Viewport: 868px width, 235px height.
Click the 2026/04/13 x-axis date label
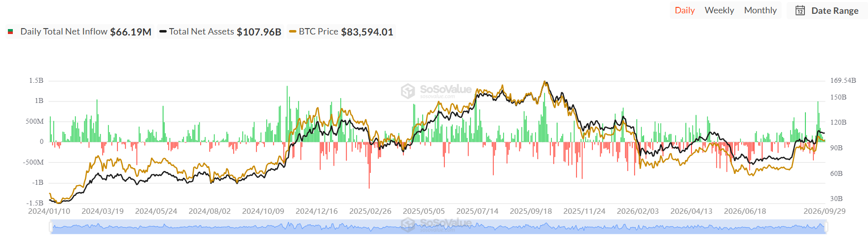point(691,211)
